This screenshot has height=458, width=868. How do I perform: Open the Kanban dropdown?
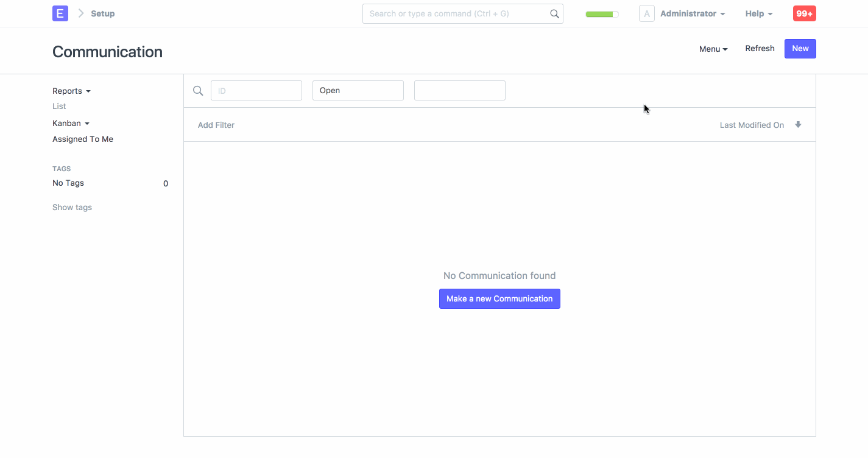coord(71,123)
